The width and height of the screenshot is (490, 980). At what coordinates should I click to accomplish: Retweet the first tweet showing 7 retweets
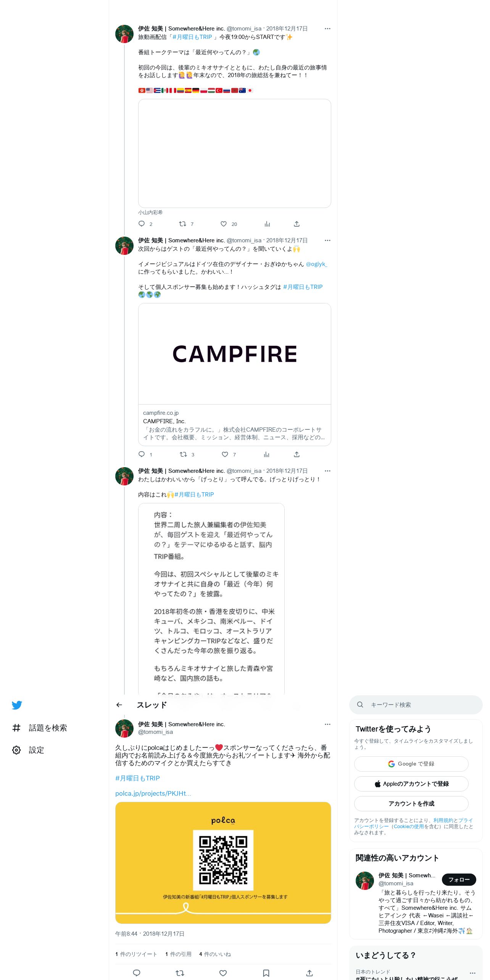183,224
